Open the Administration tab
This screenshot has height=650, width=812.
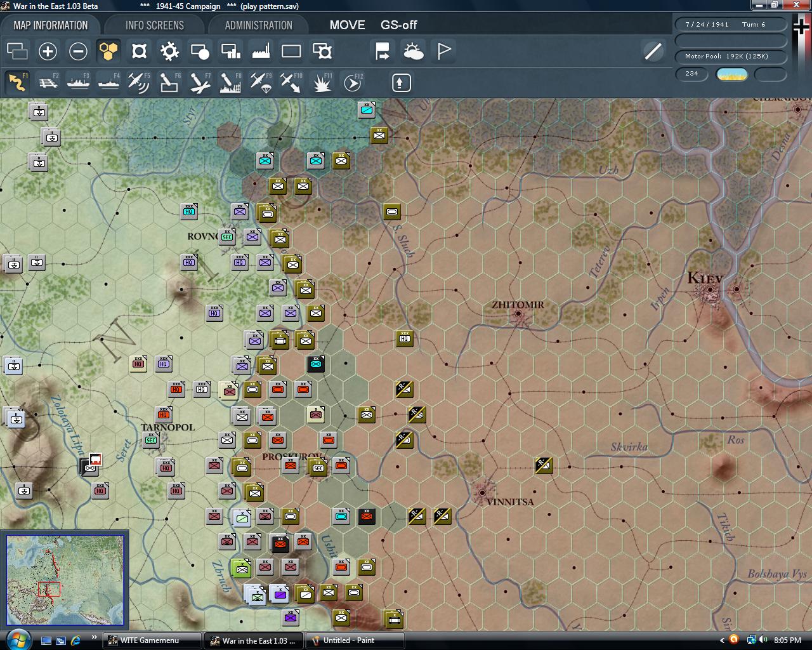click(259, 25)
